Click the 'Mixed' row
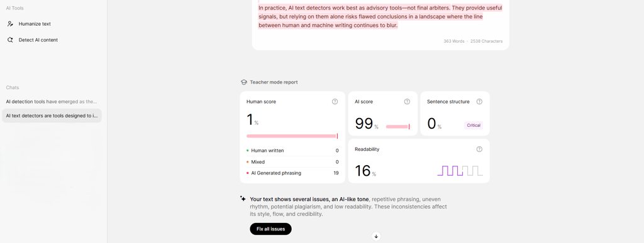 click(292, 162)
